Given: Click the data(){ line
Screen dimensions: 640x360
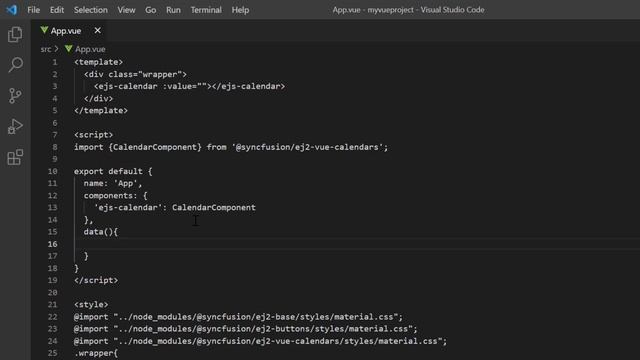Looking at the screenshot, I should pyautogui.click(x=101, y=232).
